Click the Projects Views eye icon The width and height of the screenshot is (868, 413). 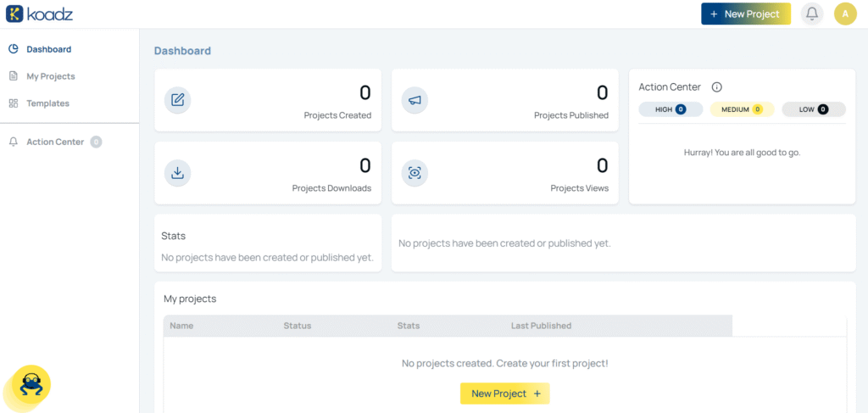tap(415, 173)
